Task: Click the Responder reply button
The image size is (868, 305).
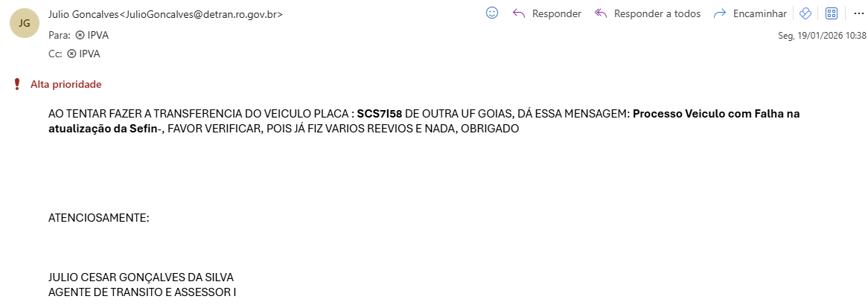Action: click(547, 13)
